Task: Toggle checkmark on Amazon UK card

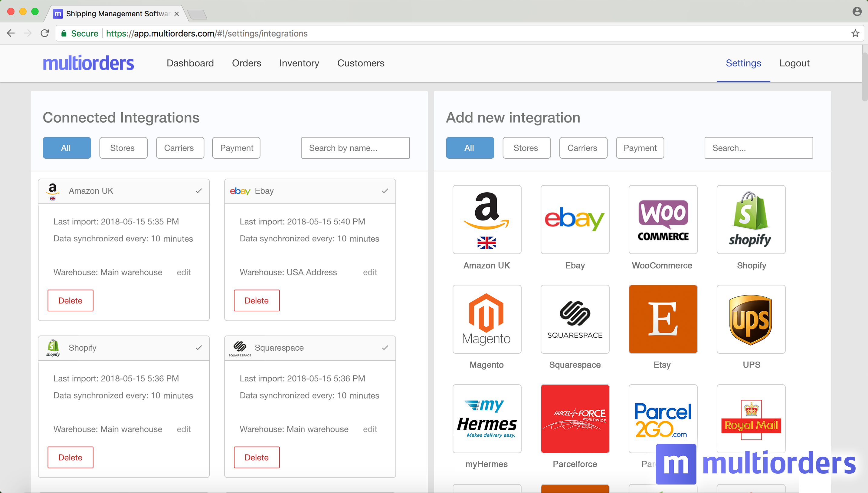Action: point(198,191)
